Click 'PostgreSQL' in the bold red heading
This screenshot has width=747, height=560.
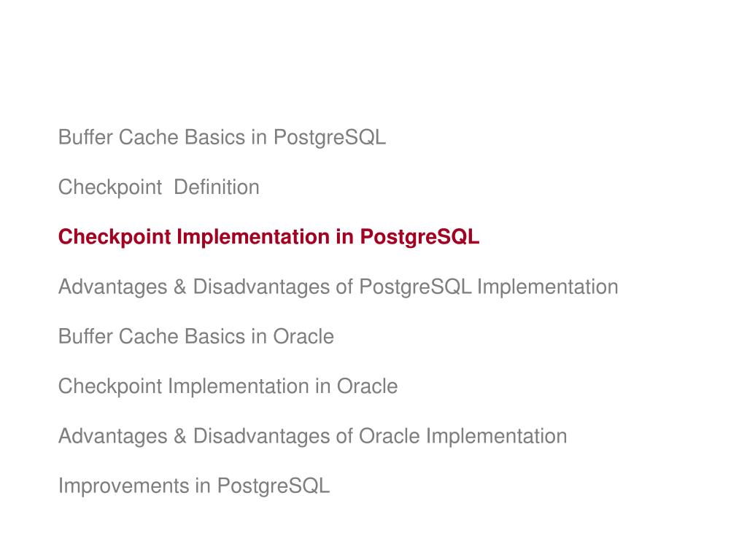pos(419,237)
